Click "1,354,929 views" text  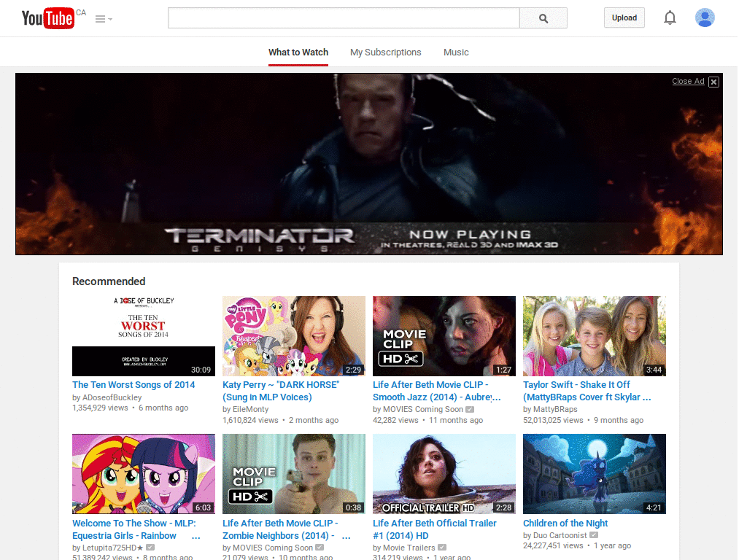coord(100,408)
